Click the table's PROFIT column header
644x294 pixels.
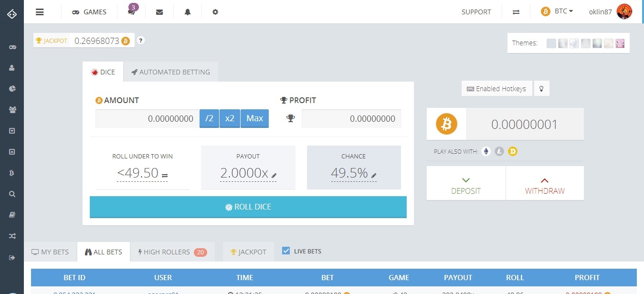click(x=587, y=277)
